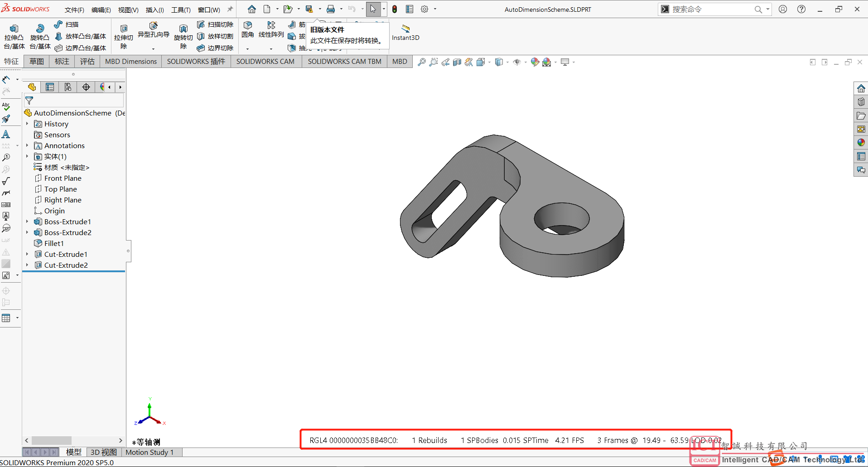Select the Revolved Boss/Base (旋转凸台/基体) tool
The height and width of the screenshot is (467, 868).
point(40,36)
